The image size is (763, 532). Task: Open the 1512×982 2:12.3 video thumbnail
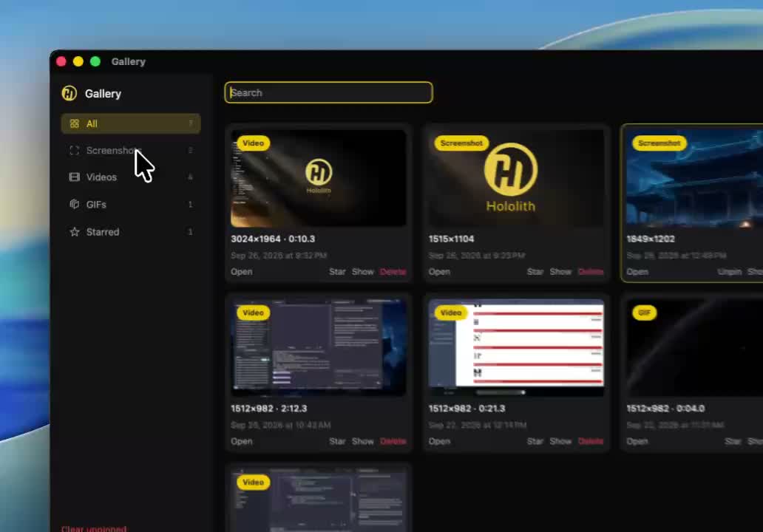point(318,348)
